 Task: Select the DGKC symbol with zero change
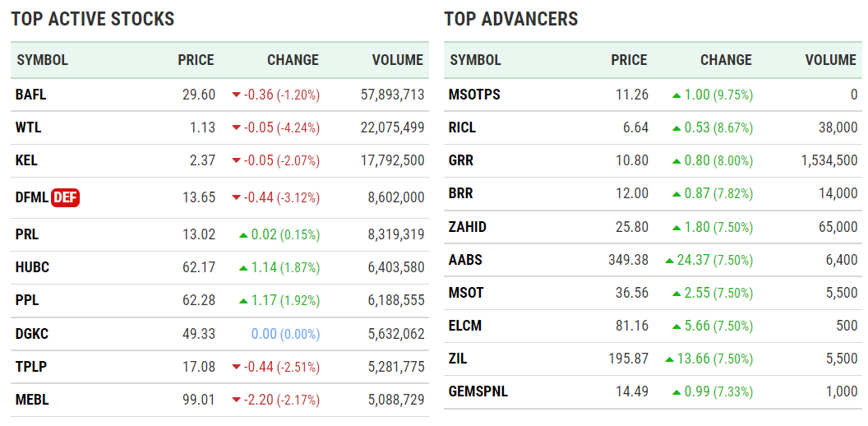click(x=32, y=334)
